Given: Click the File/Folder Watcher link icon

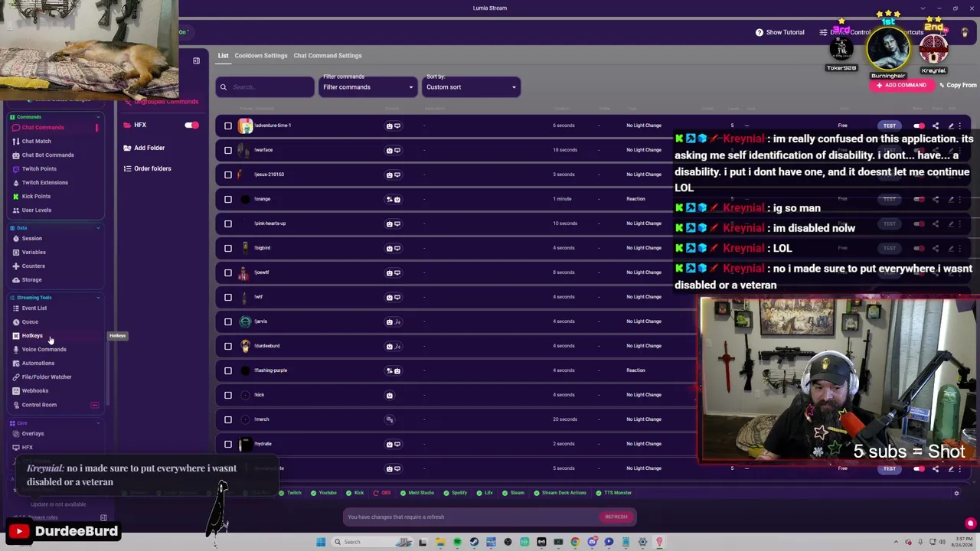Looking at the screenshot, I should coord(15,377).
